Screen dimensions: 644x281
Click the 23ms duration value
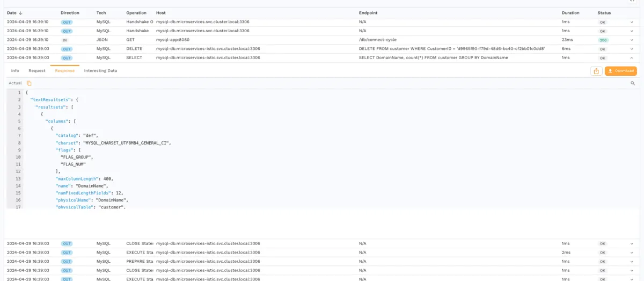pyautogui.click(x=567, y=40)
